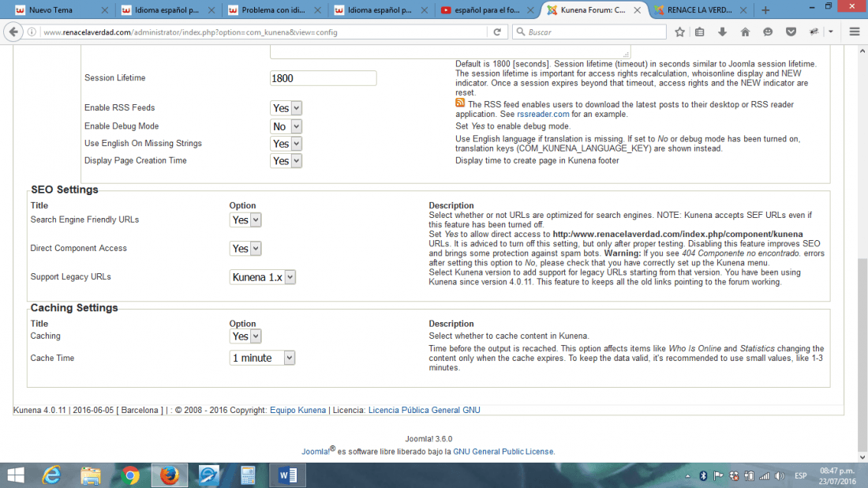Open network signal tray icon

click(x=765, y=476)
